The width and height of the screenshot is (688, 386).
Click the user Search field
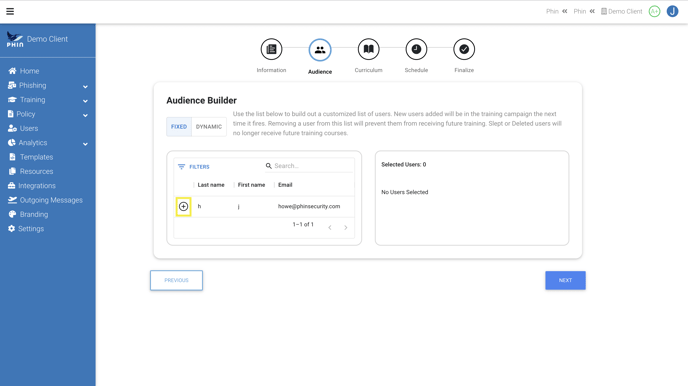tap(309, 166)
